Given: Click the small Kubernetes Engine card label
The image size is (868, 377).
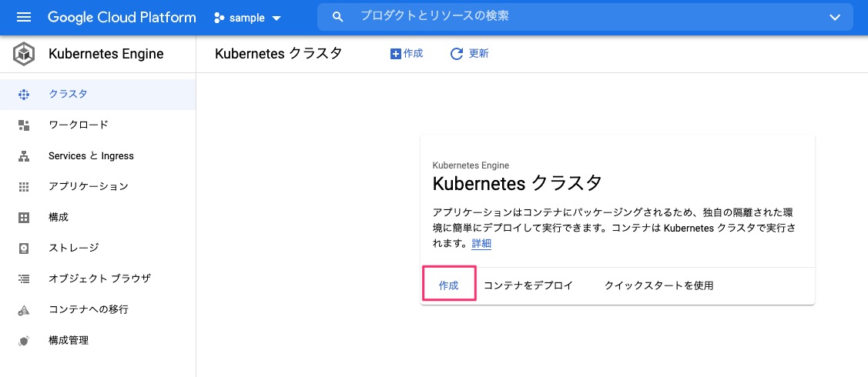Looking at the screenshot, I should [471, 165].
